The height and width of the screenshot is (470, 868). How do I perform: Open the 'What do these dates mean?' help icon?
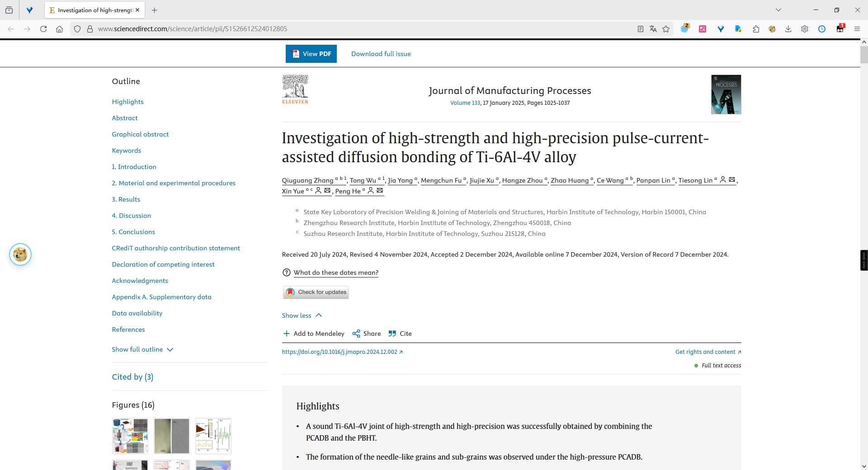click(286, 273)
